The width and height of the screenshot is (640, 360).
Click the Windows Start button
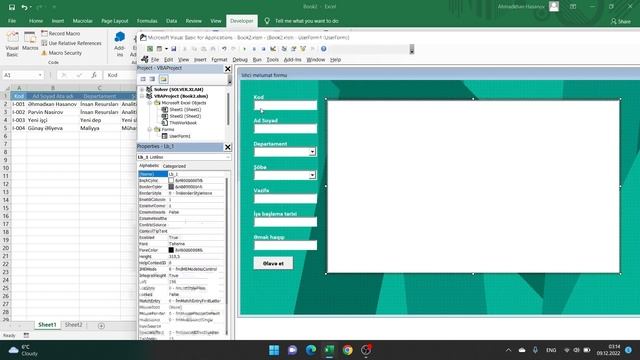pyautogui.click(x=274, y=350)
